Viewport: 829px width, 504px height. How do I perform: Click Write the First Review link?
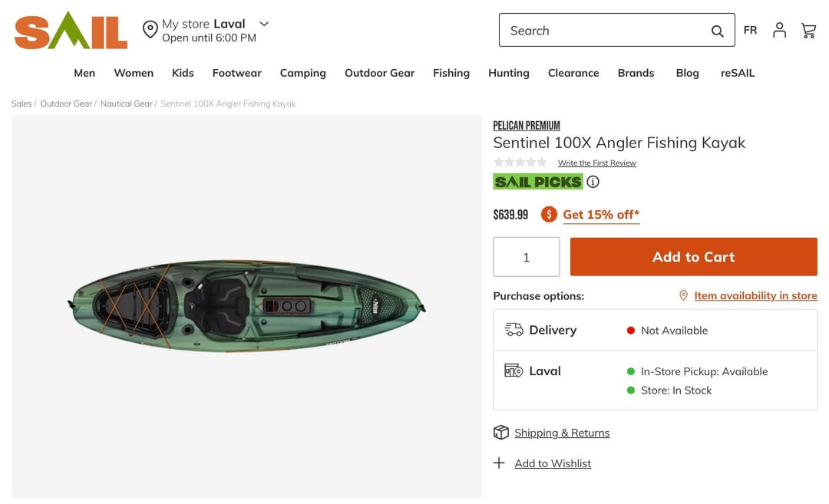coord(597,163)
